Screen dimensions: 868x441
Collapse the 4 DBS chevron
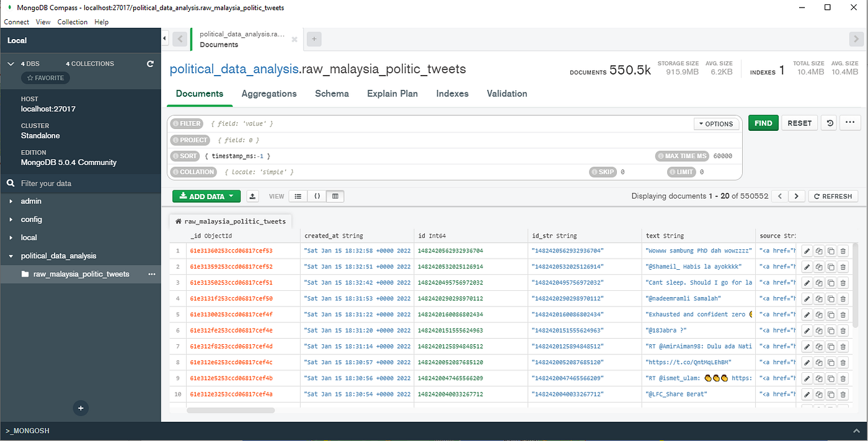tap(11, 64)
